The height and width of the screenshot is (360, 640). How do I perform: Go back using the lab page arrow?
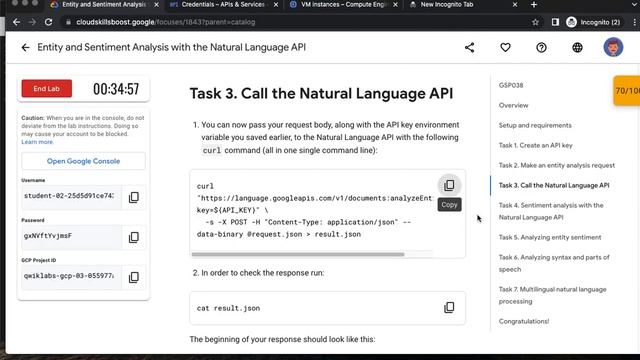(x=25, y=47)
